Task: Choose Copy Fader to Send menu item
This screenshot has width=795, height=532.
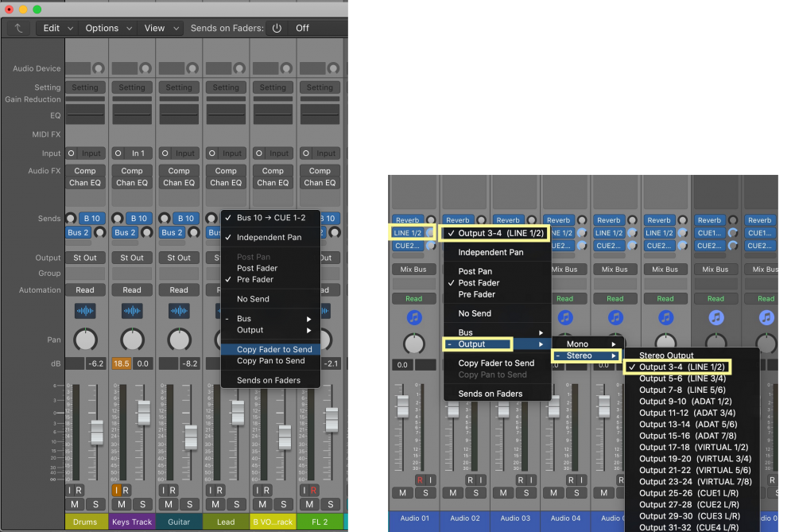Action: (x=274, y=349)
